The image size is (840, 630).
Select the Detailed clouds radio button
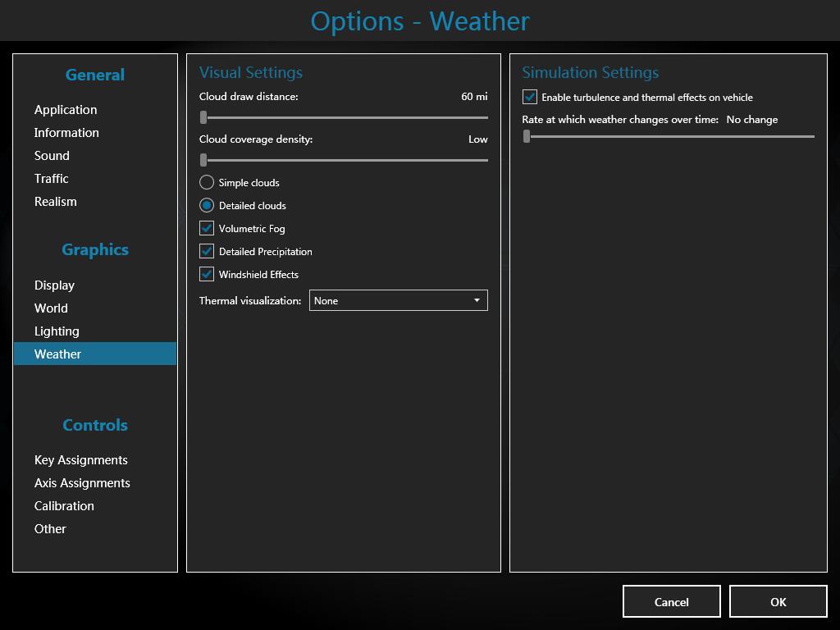[x=207, y=206]
